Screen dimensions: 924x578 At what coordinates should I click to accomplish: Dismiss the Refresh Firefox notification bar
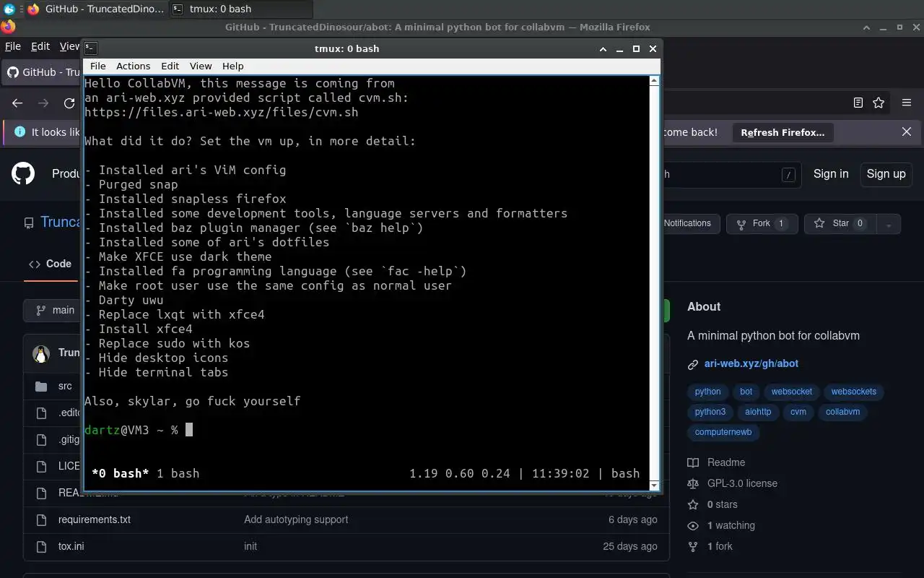coord(907,131)
